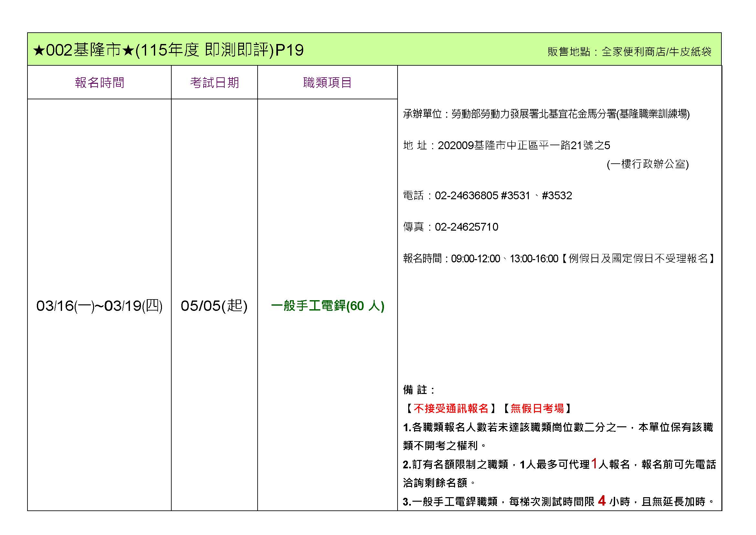Image resolution: width=756 pixels, height=535 pixels.
Task: Click the red 4 in note 3
Action: pos(602,501)
